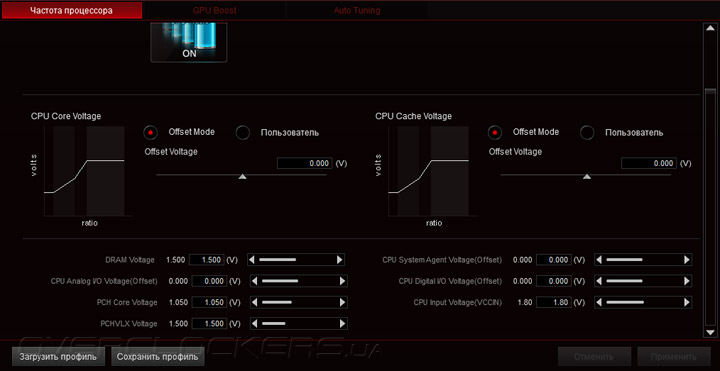Image resolution: width=720 pixels, height=371 pixels.
Task: Click CPU Core Offset Voltage input field
Action: point(304,163)
